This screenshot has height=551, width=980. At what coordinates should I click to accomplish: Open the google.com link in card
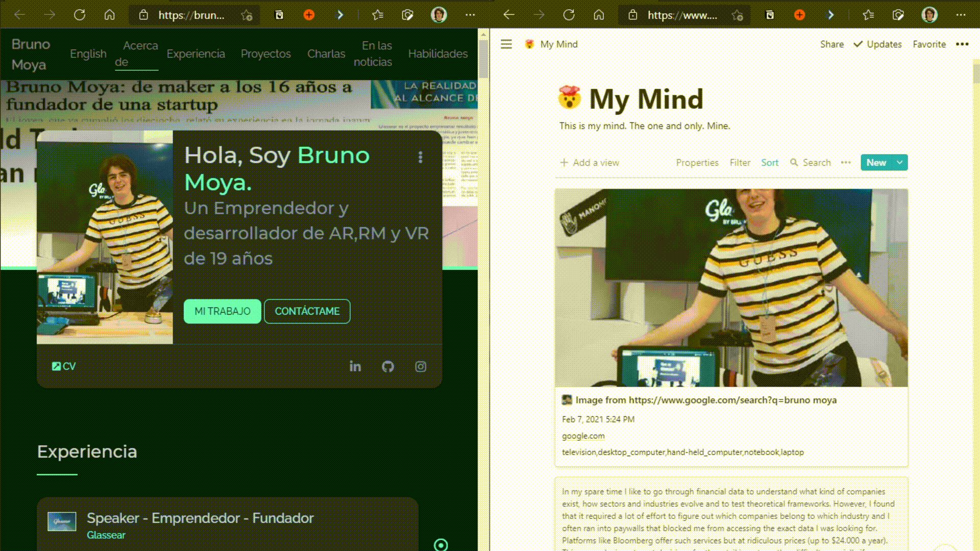click(583, 436)
